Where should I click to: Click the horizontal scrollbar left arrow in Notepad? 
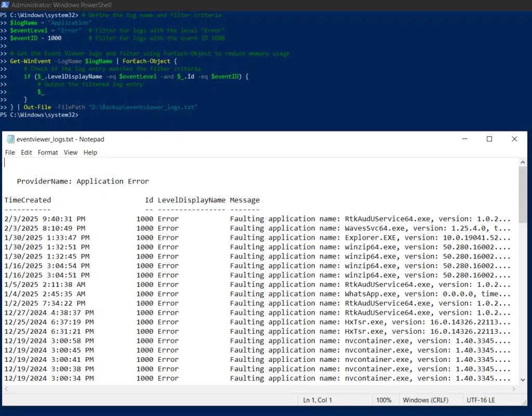6,389
